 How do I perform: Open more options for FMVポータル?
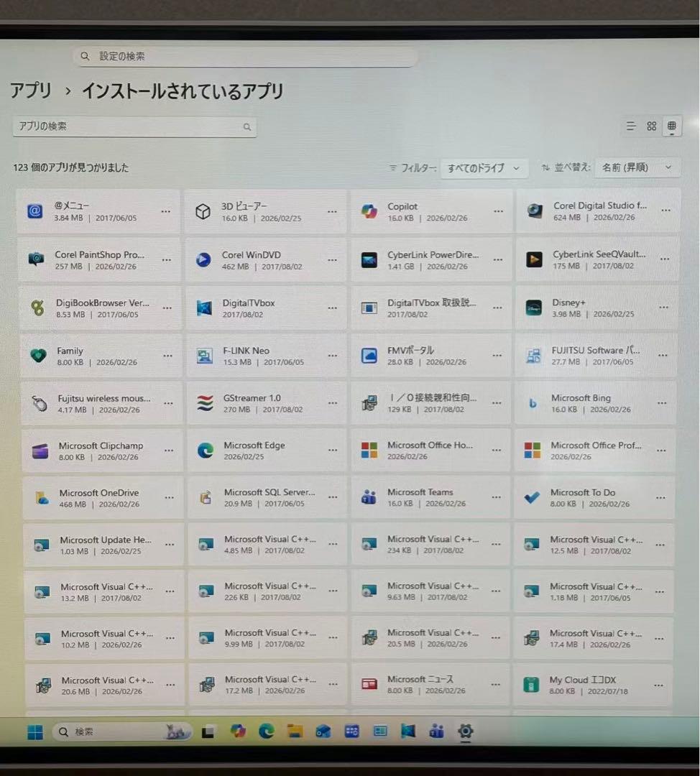click(497, 356)
